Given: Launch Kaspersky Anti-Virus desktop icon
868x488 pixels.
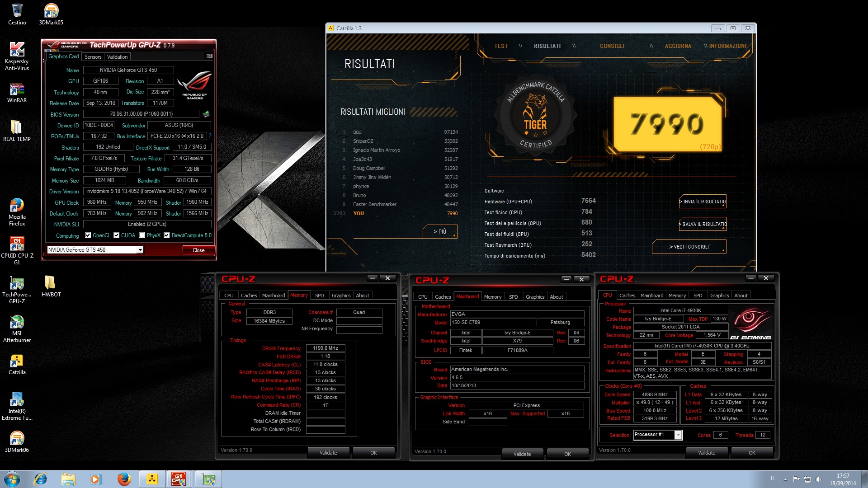Looking at the screenshot, I should click(17, 56).
